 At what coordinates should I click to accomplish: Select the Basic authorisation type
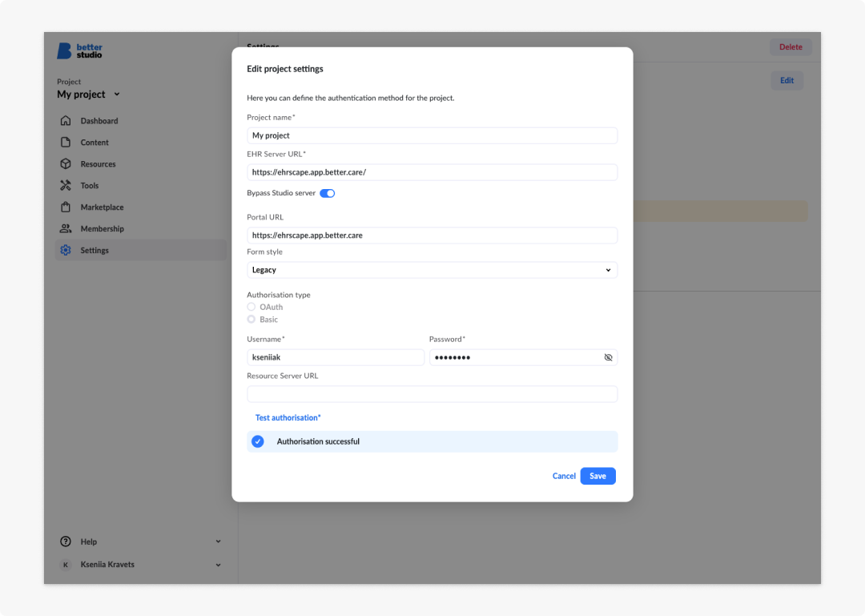tap(251, 320)
